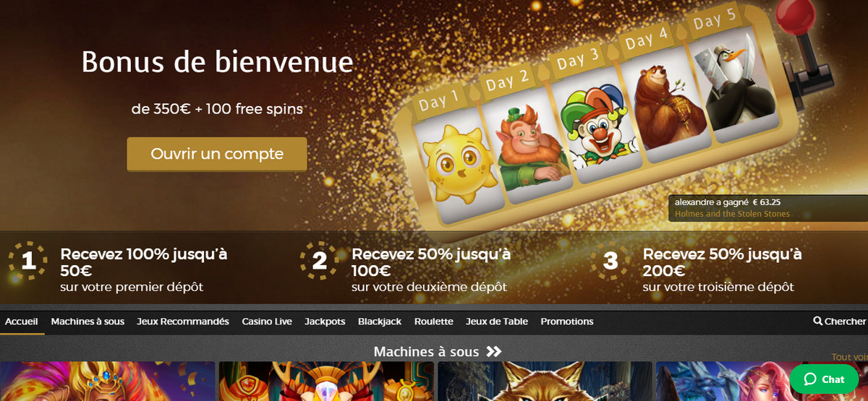This screenshot has width=868, height=401.
Task: Expand Machines à sous double chevron
Action: pos(494,352)
